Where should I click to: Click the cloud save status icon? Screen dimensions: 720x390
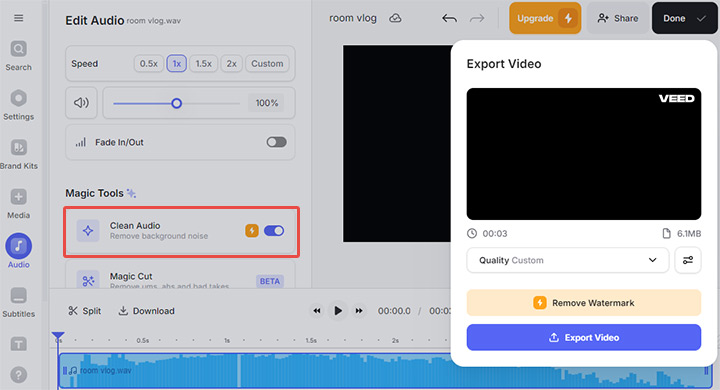(x=395, y=18)
